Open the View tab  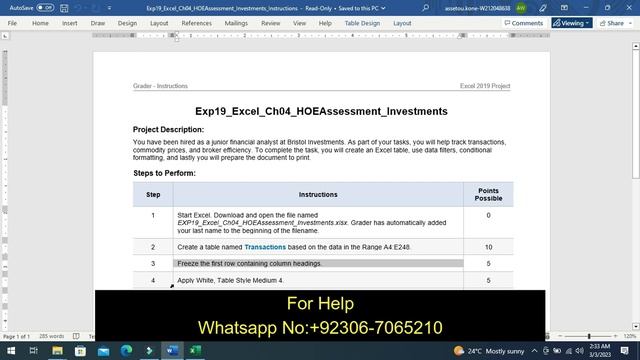coord(299,23)
